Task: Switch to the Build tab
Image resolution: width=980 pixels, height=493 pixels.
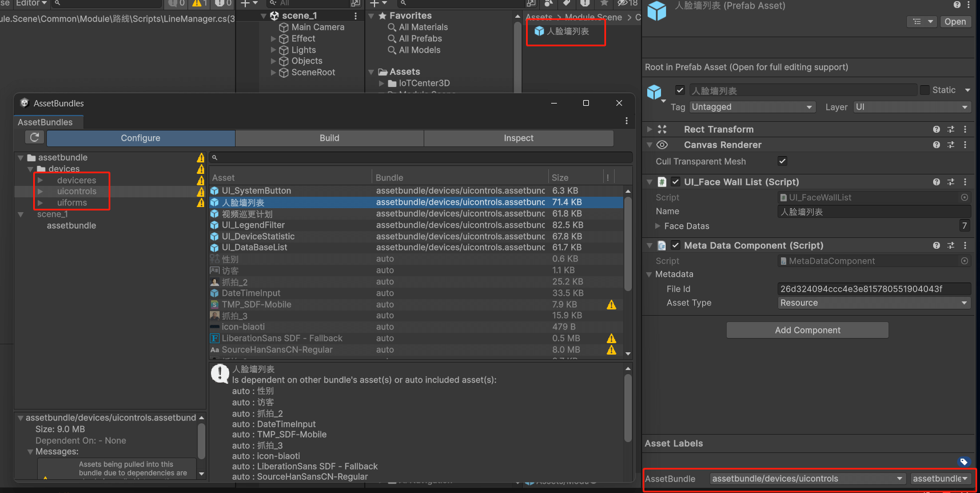Action: pyautogui.click(x=329, y=138)
